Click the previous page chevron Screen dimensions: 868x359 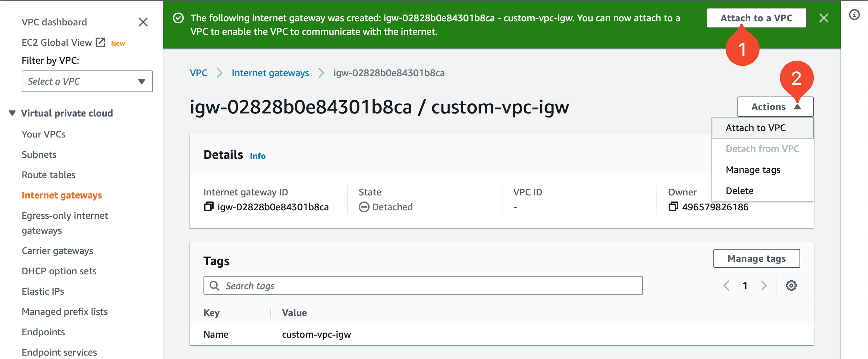click(726, 286)
